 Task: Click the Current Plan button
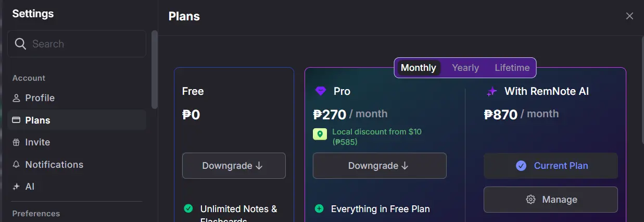551,166
